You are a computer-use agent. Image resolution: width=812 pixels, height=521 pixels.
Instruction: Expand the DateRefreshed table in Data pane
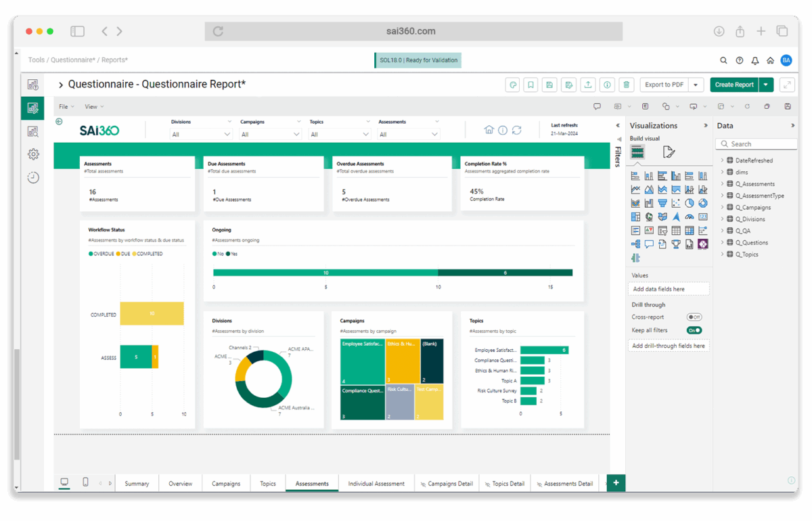tap(722, 160)
